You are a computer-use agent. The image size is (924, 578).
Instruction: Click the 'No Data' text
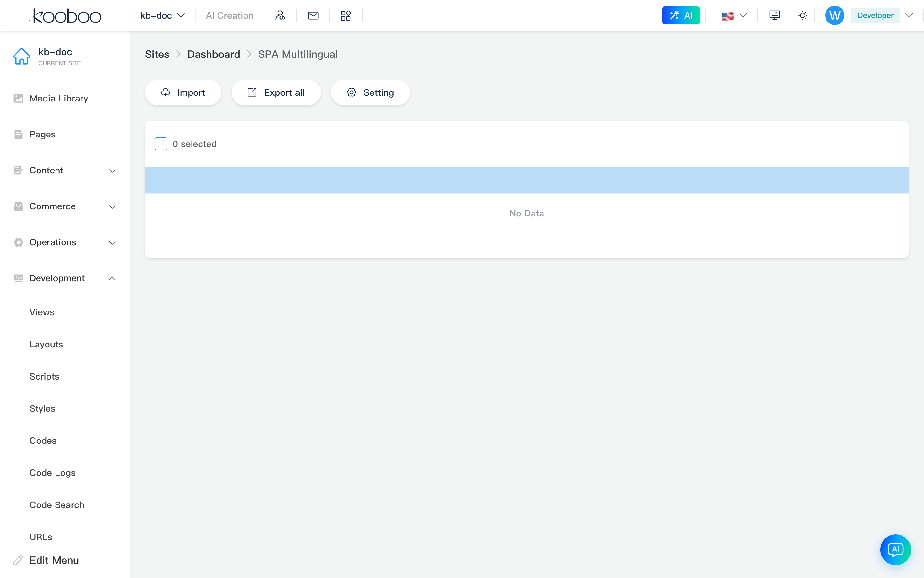coord(526,213)
